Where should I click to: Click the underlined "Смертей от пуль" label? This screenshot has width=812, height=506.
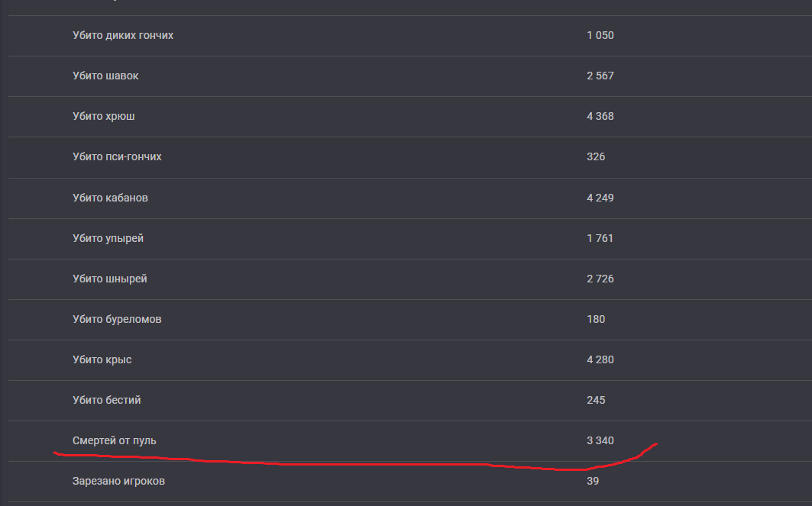(x=115, y=440)
